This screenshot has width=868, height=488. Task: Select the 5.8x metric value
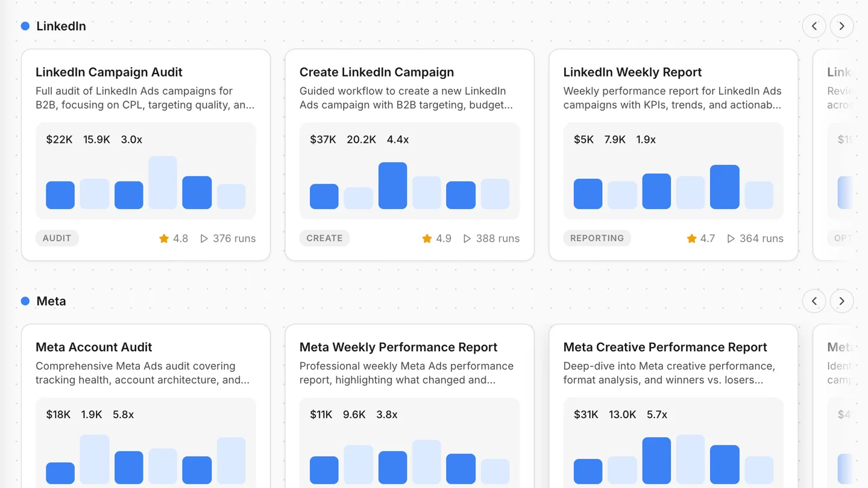coord(123,414)
